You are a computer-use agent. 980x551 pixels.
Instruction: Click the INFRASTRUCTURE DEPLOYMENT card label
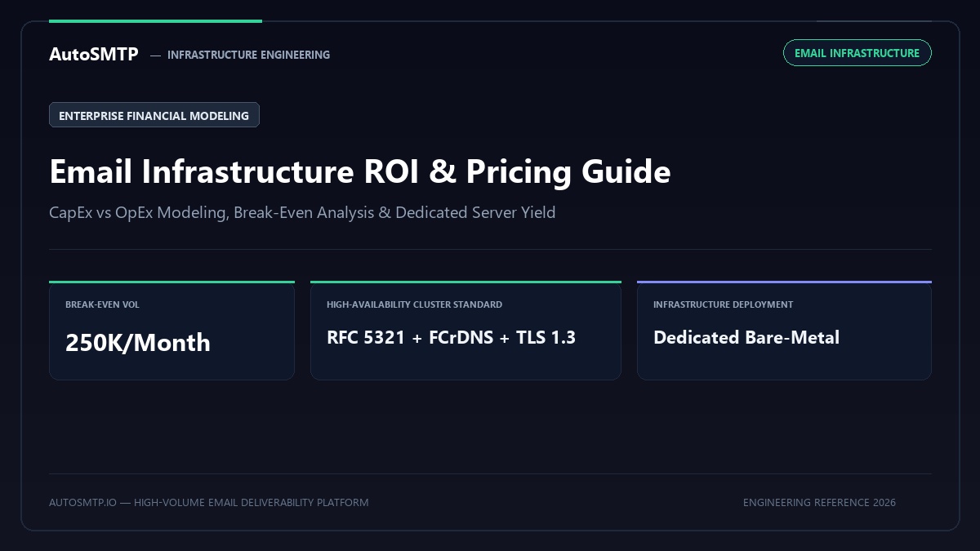(x=723, y=304)
